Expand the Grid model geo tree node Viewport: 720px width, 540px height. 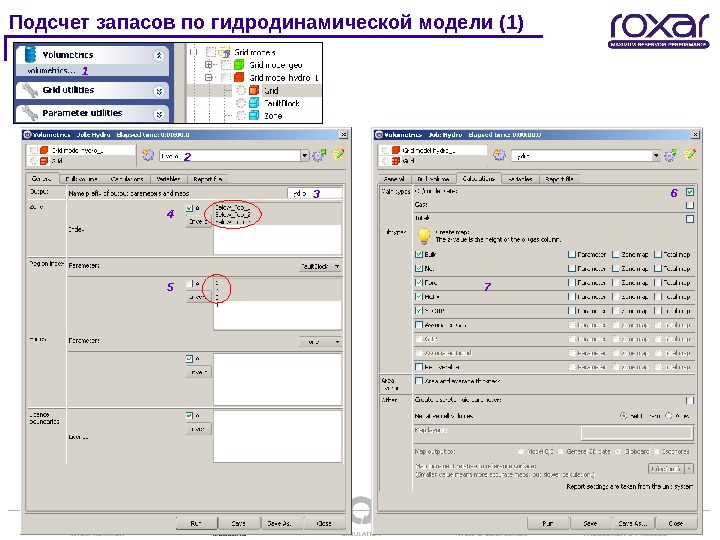pos(208,65)
